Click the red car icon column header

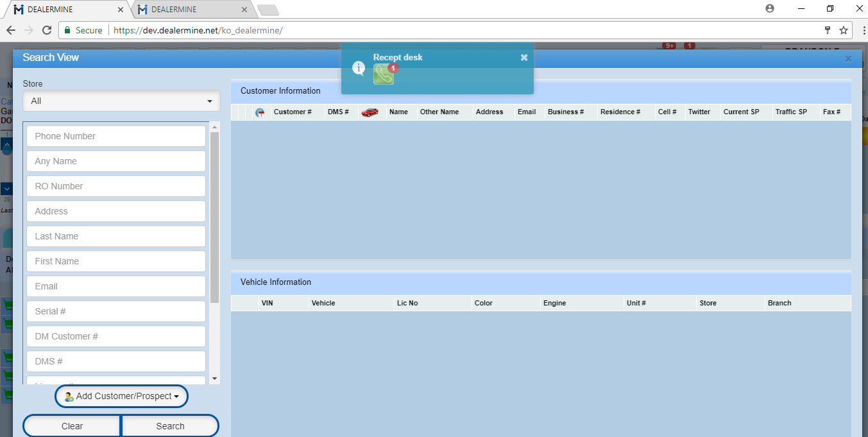(370, 112)
